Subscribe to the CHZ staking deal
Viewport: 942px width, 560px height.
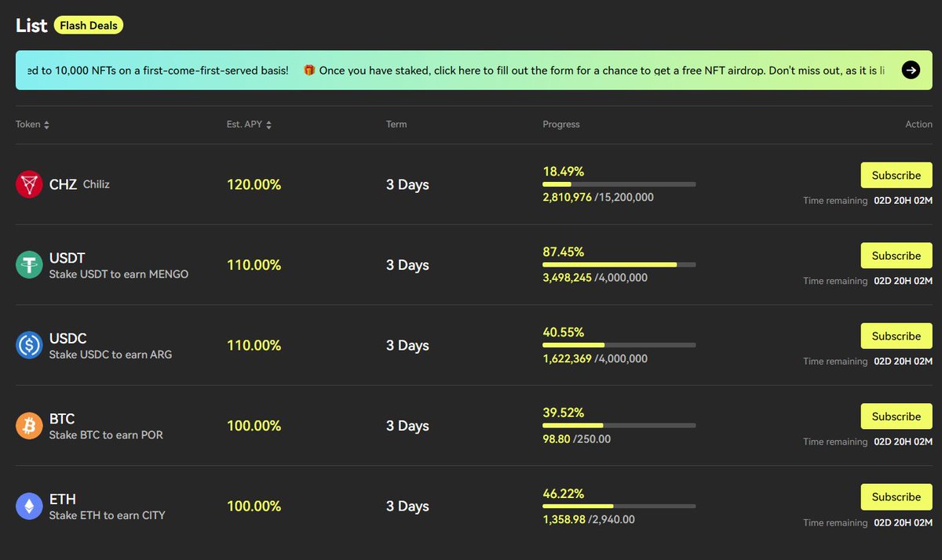tap(896, 176)
